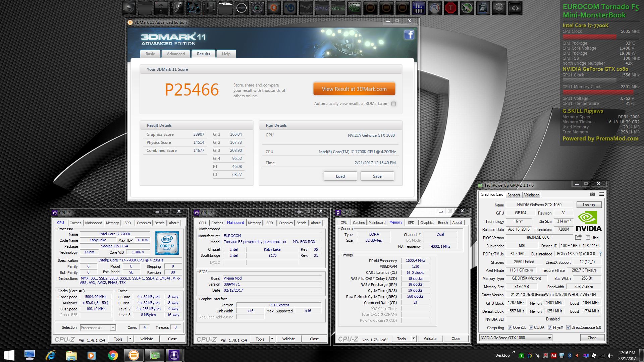Open Origin icon in the top dock
Image resolution: width=644 pixels, height=362 pixels.
pyautogui.click(x=273, y=8)
